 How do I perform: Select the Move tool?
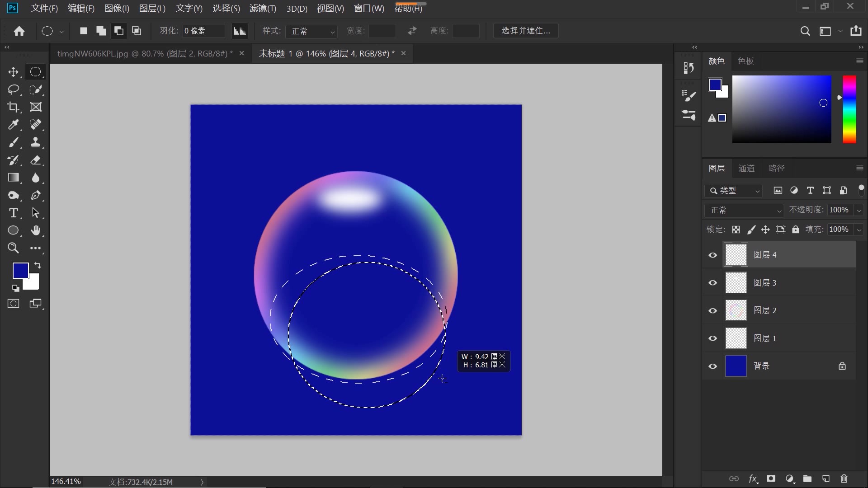coord(13,72)
